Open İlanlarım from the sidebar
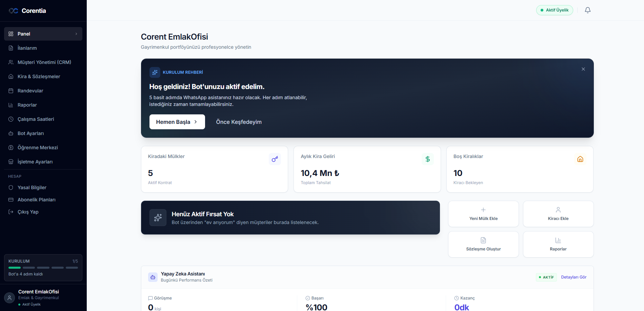644x311 pixels. 27,48
